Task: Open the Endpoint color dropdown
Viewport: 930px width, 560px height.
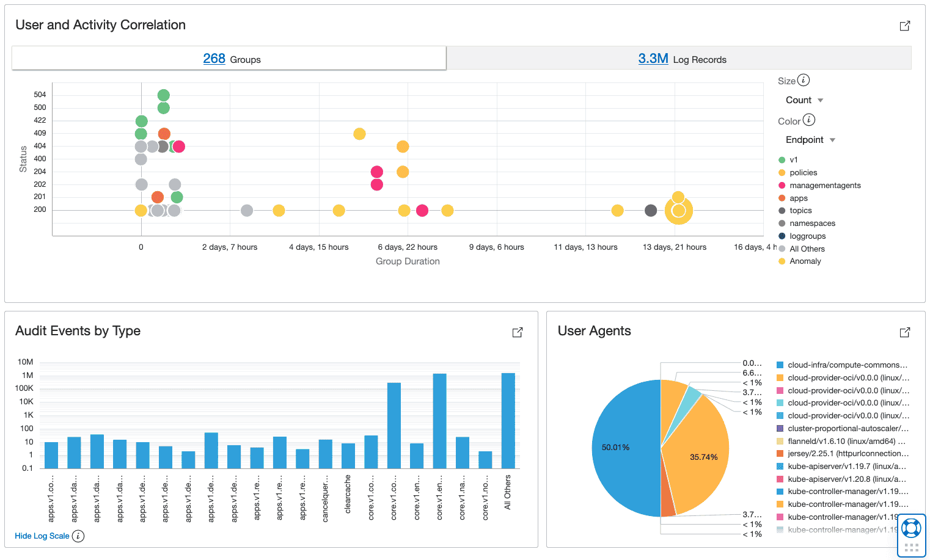Action: [810, 140]
